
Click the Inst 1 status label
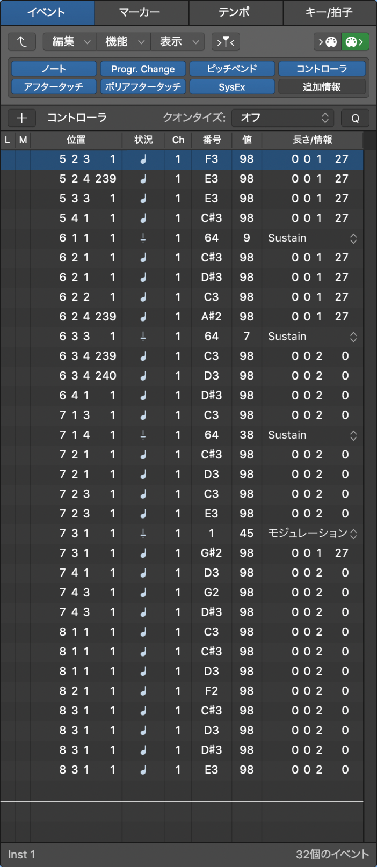pos(21,855)
